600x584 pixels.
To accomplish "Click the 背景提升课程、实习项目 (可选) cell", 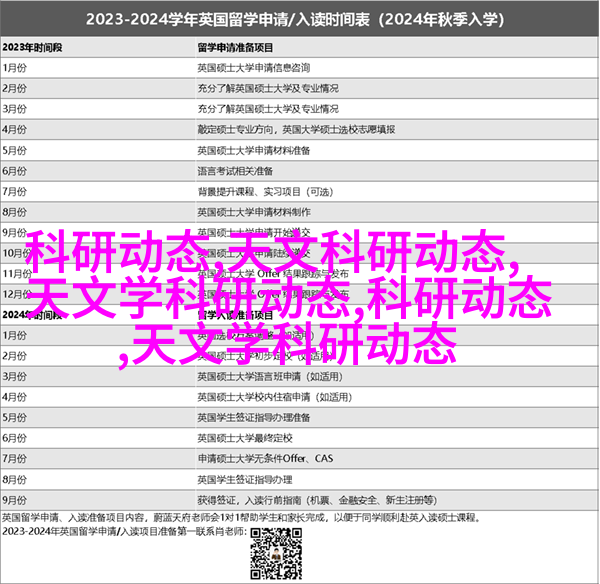I will click(264, 191).
